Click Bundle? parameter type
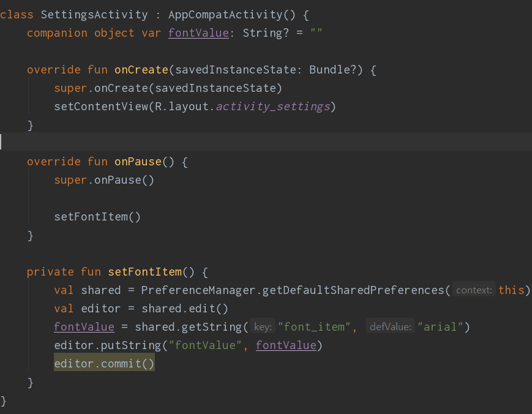This screenshot has height=414, width=532. click(x=332, y=70)
